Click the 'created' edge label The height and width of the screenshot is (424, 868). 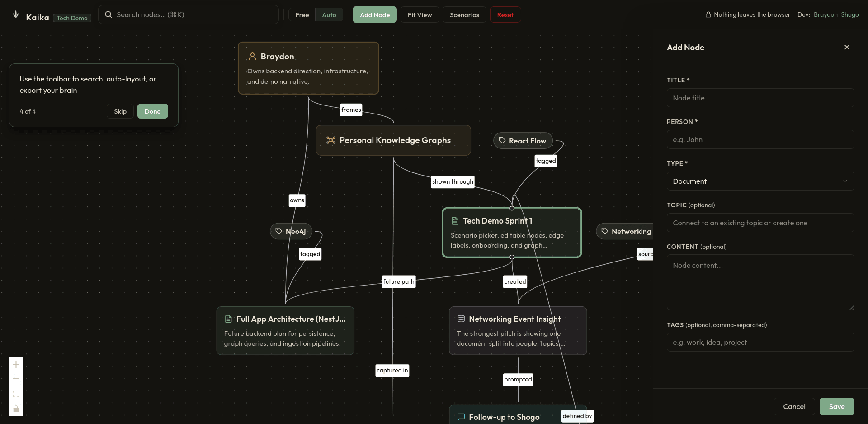click(x=515, y=281)
